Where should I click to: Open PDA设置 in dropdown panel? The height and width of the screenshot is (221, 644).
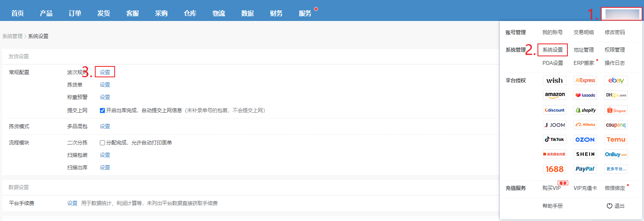[x=553, y=63]
